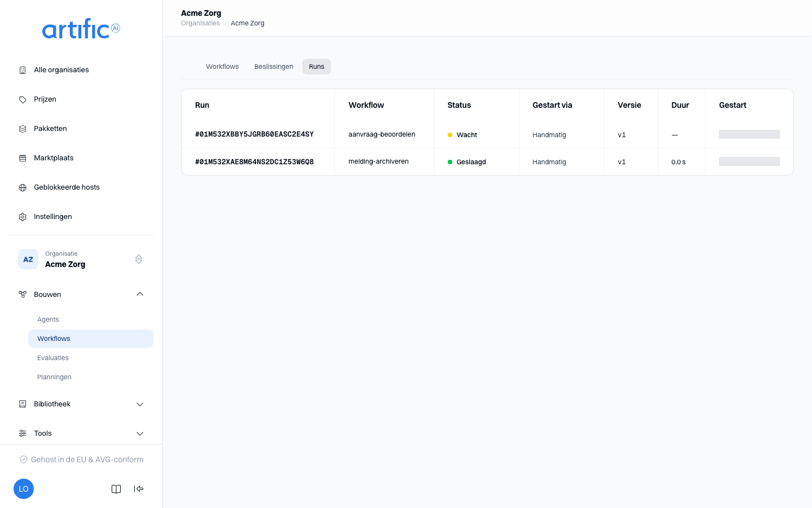Viewport: 812px width, 508px height.
Task: Click the building icon beside Alle organisaties
Action: pos(23,70)
